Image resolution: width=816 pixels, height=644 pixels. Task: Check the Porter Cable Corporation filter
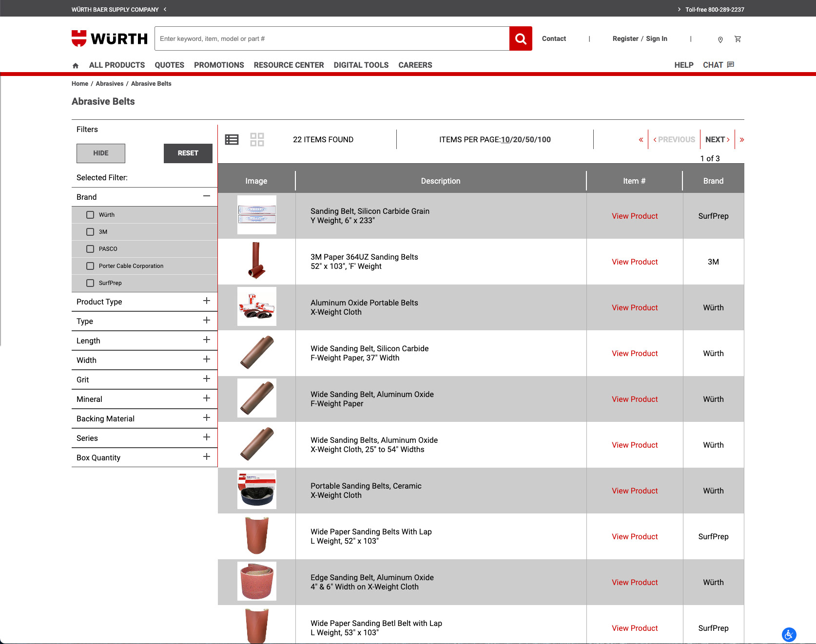(90, 266)
